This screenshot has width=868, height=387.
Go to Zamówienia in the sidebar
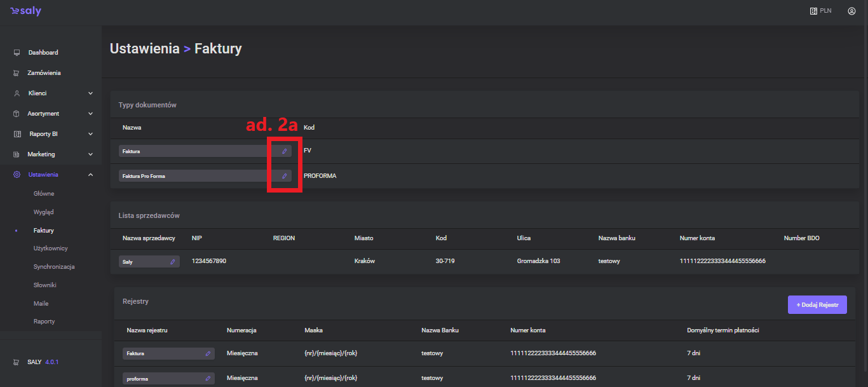tap(44, 73)
